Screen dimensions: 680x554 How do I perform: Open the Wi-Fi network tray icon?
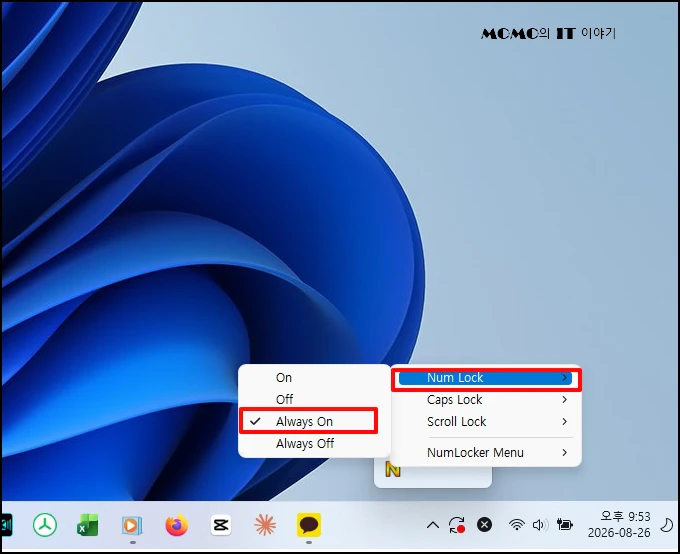coord(517,525)
